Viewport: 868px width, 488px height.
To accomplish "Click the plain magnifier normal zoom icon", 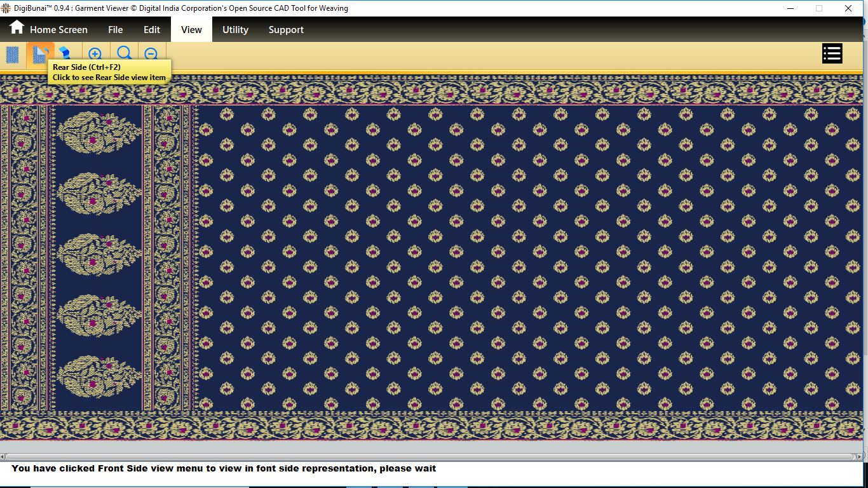I will 125,55.
